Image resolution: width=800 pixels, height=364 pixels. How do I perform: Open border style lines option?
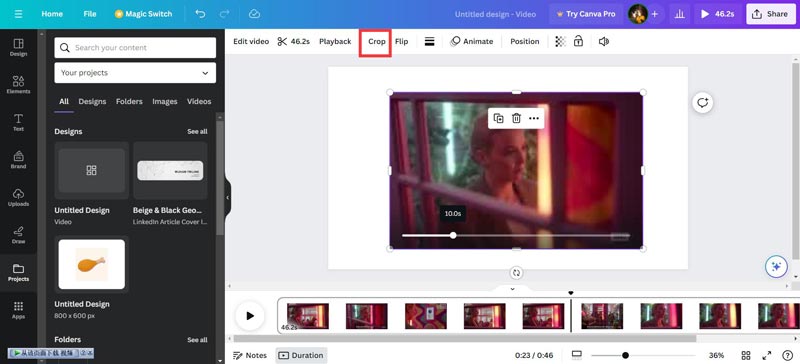point(430,41)
